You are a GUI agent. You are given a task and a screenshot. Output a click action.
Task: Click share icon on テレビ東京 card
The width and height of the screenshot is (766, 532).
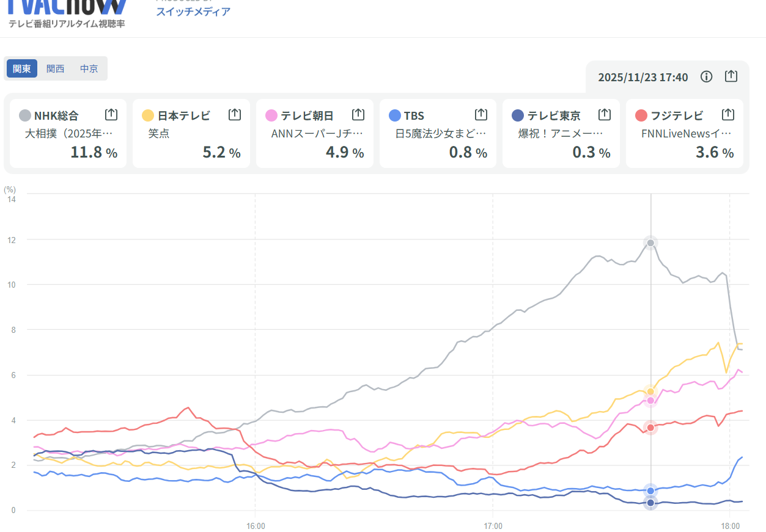pos(605,114)
